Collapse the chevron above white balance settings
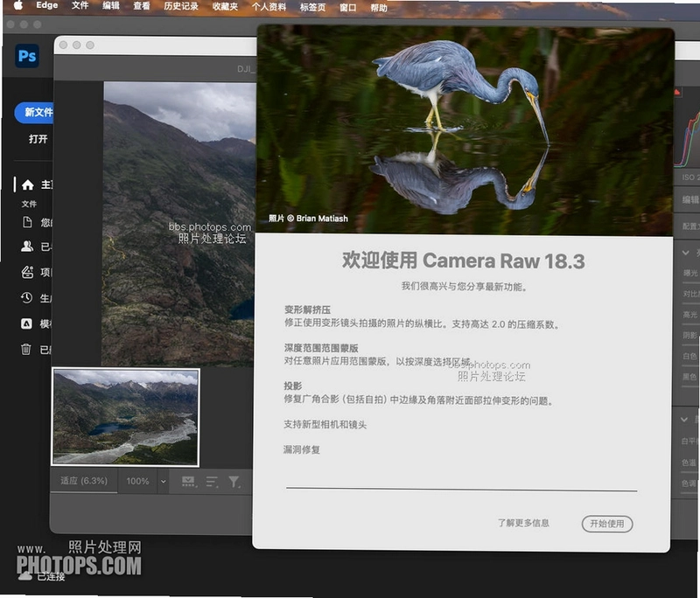Screen dimensions: 700x598 coord(684,420)
